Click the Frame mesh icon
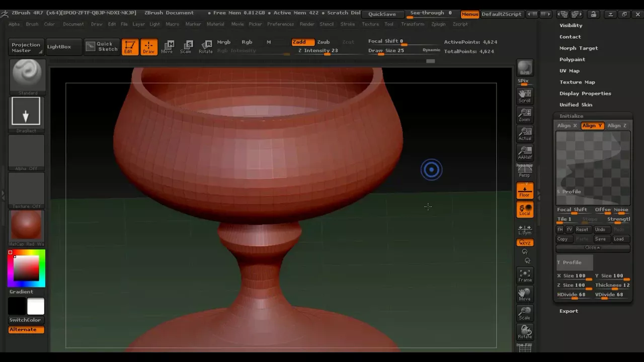 point(525,276)
